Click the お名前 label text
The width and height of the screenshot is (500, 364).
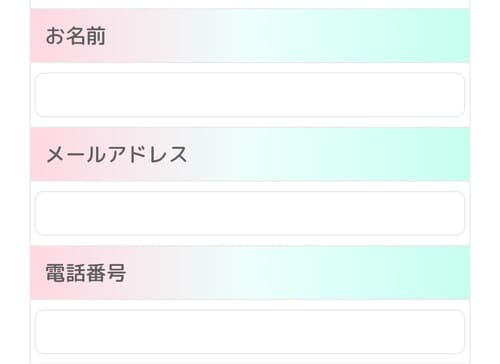click(x=76, y=36)
